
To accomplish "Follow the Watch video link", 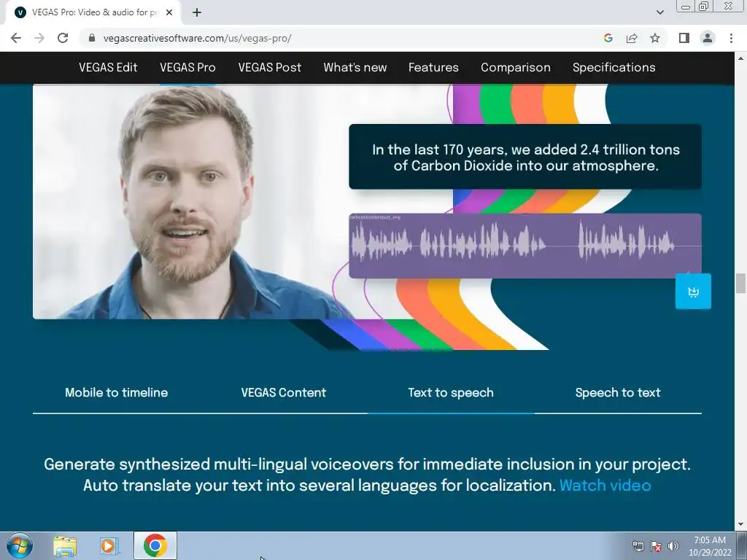I will (605, 485).
